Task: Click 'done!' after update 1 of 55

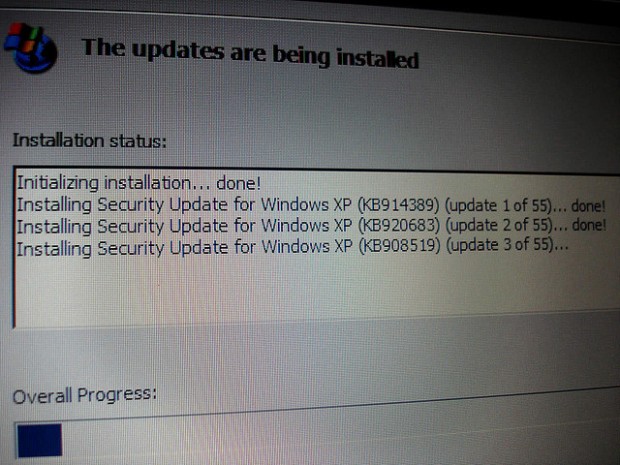Action: click(x=589, y=206)
